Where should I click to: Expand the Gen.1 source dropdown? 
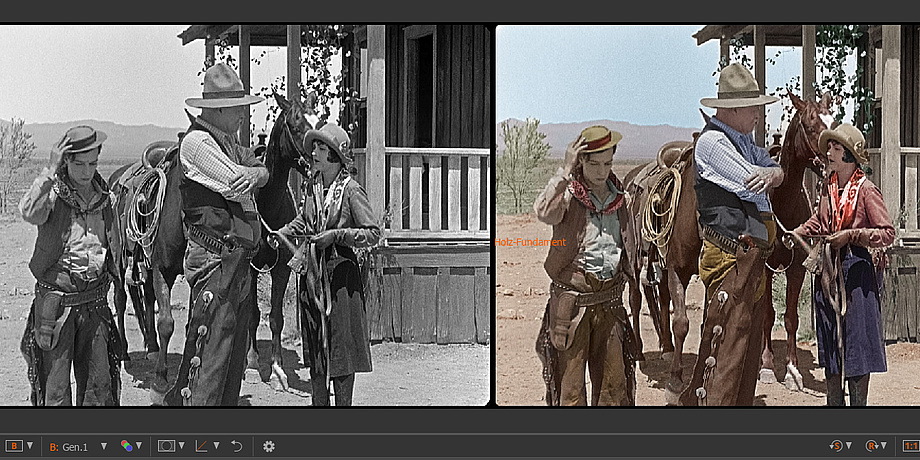[104, 446]
